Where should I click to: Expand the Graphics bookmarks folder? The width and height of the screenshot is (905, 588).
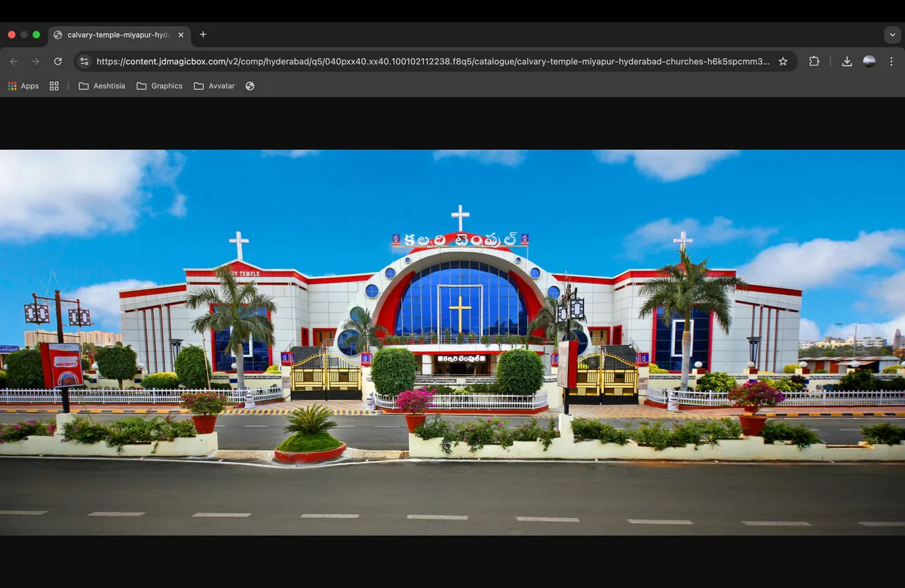point(159,86)
